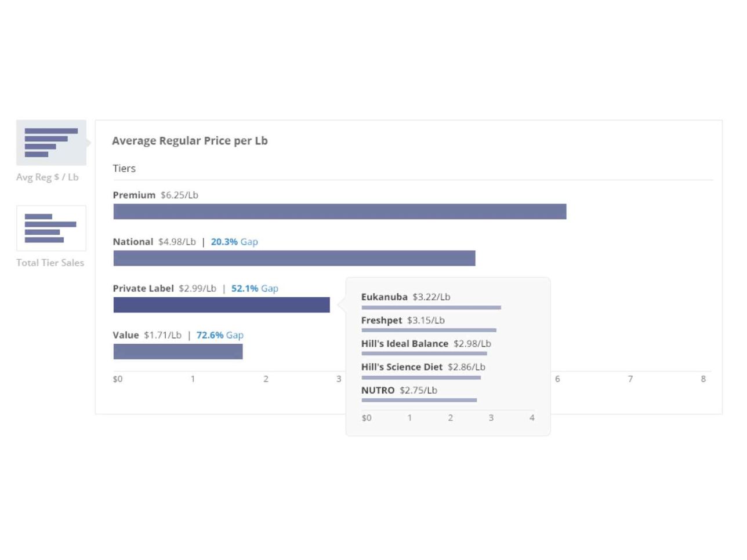
Task: Click the 52.1% Gap link
Action: coord(255,288)
